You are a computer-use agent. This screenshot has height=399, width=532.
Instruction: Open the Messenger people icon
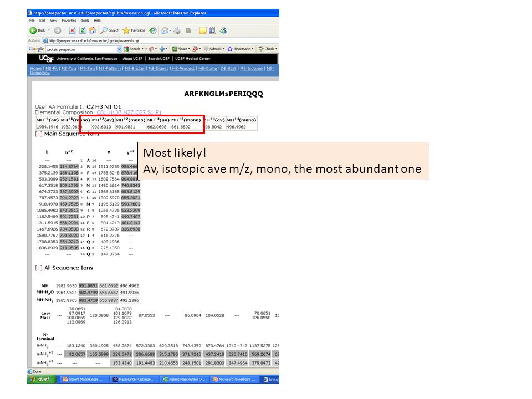[x=223, y=30]
